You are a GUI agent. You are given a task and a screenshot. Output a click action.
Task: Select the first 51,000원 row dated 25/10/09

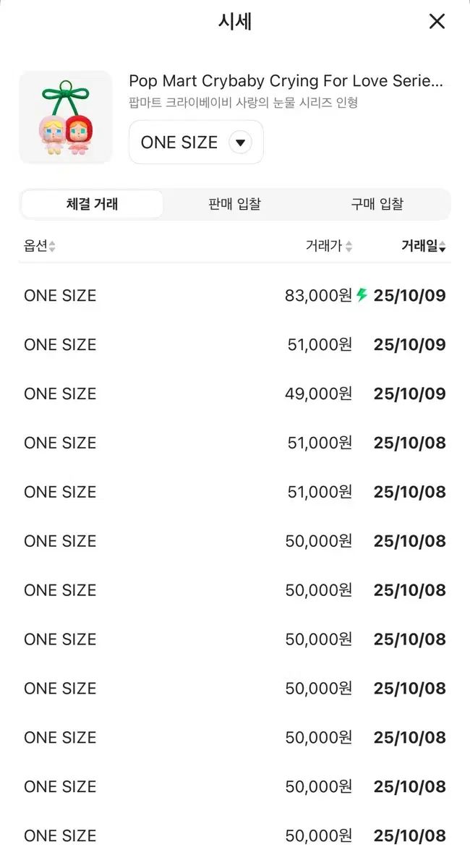[x=234, y=344]
